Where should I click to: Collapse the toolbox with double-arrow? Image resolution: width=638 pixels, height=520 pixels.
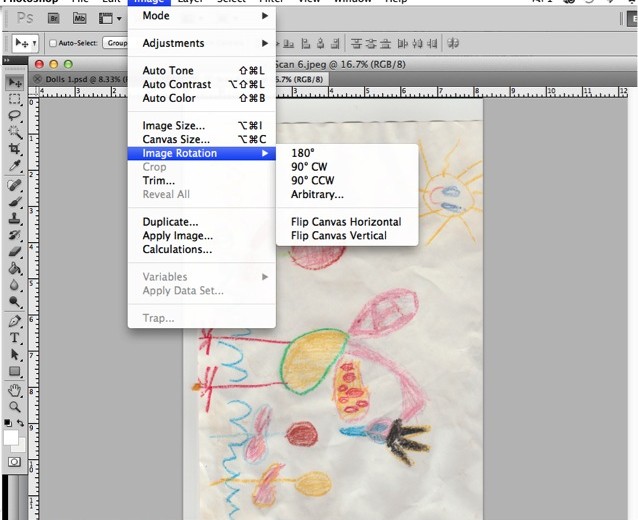[x=7, y=60]
